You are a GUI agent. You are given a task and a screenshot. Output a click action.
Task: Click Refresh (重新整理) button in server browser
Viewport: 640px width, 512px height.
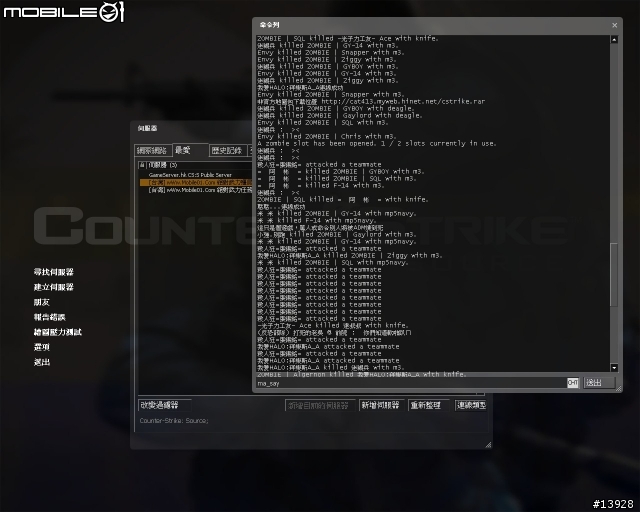tap(428, 405)
